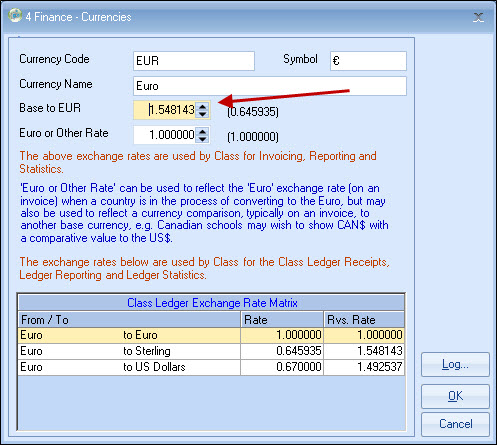Click the From / To column header
Viewport: 497px width, 445px height.
129,320
